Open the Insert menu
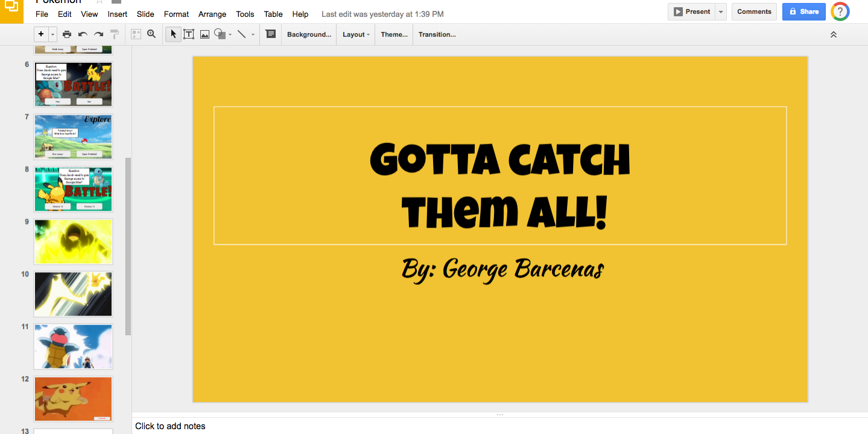The height and width of the screenshot is (434, 868). point(117,14)
